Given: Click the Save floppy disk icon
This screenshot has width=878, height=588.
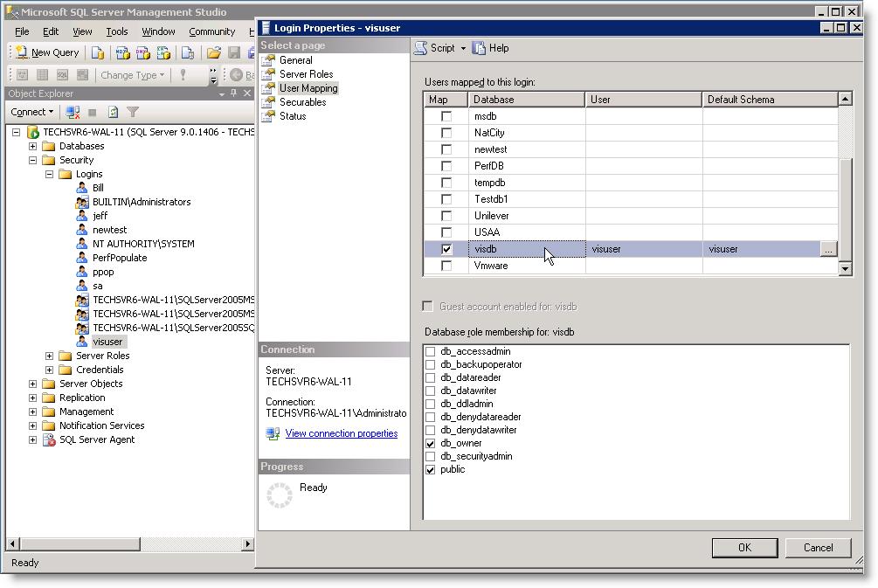Looking at the screenshot, I should (234, 52).
